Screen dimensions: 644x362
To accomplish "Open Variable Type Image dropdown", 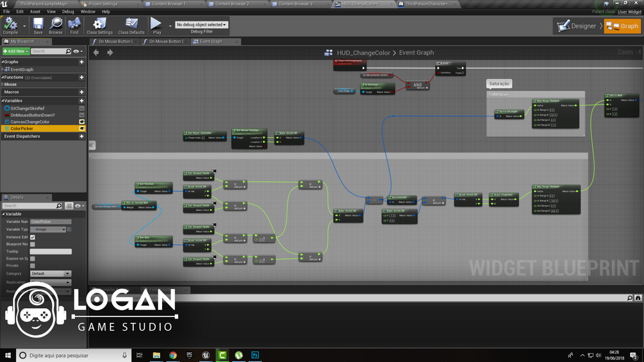I will 48,229.
